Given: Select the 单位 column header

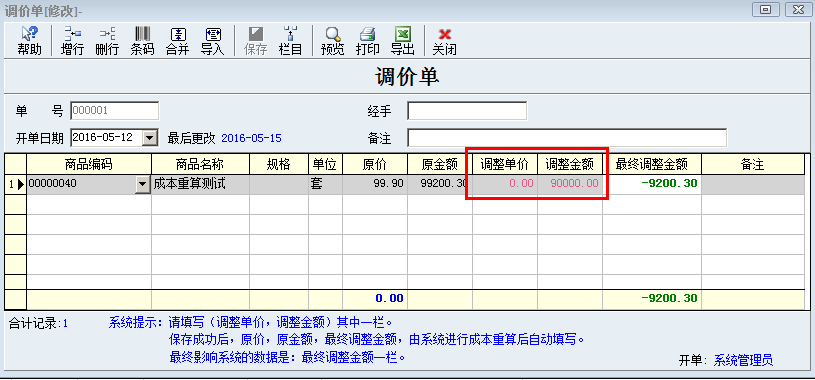Looking at the screenshot, I should click(325, 164).
